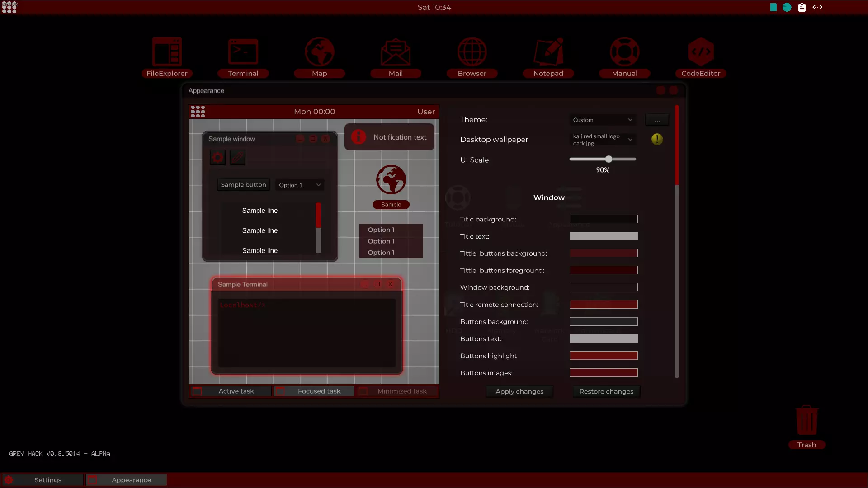Open the top-left applications grid menu
Image resolution: width=868 pixels, height=488 pixels.
(x=9, y=7)
